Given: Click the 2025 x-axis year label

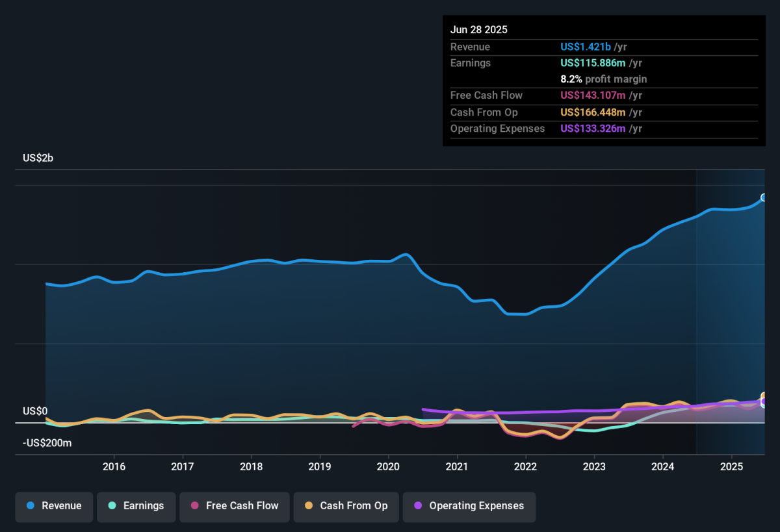Looking at the screenshot, I should (x=731, y=466).
